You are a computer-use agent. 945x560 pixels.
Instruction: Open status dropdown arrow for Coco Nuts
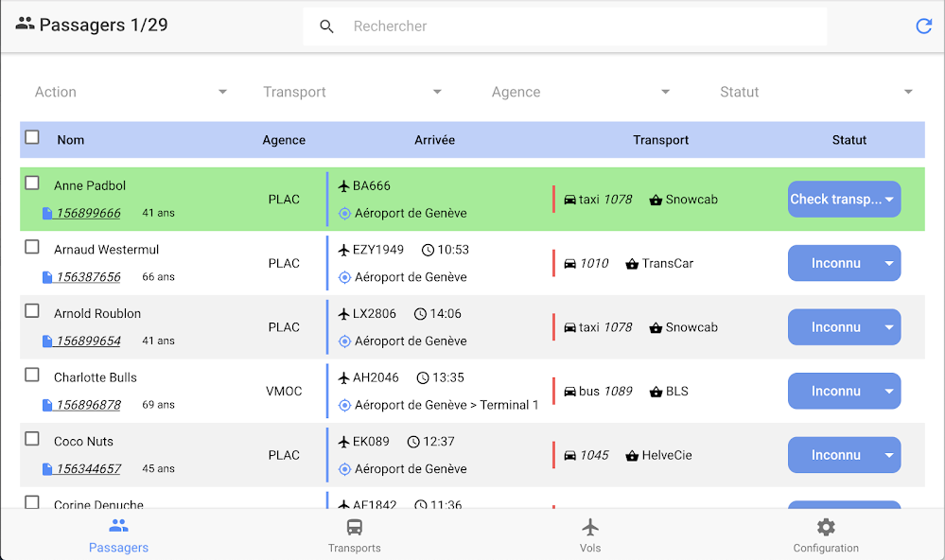point(888,455)
